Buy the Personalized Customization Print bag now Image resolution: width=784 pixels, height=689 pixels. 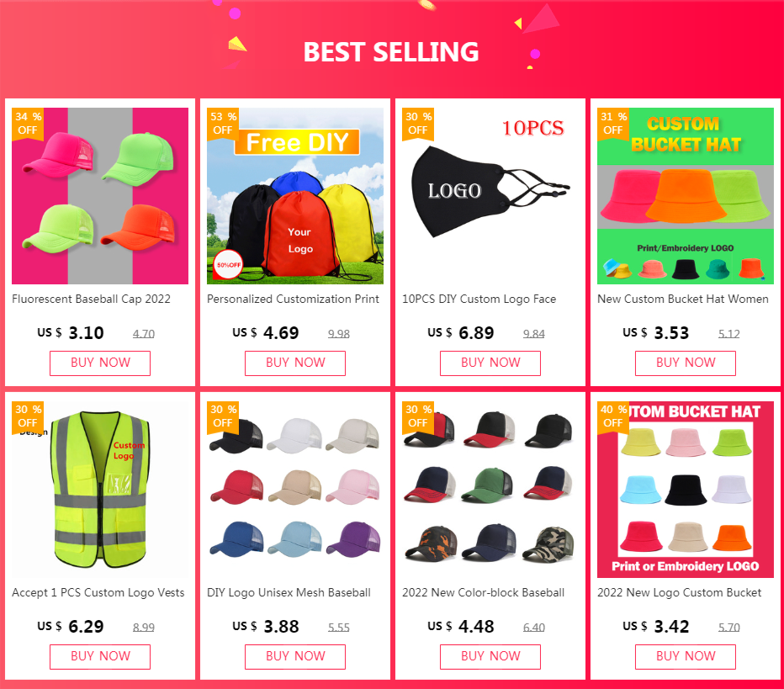(295, 363)
